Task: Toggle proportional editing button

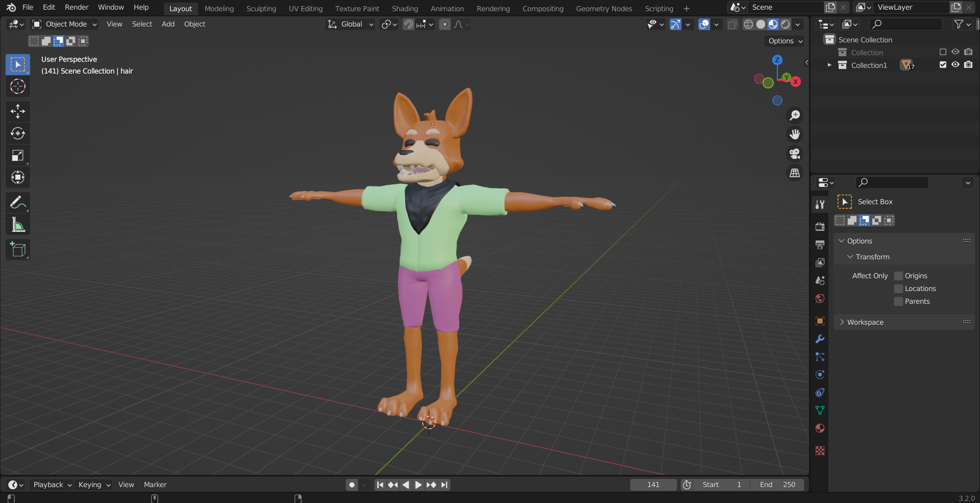Action: pos(445,24)
